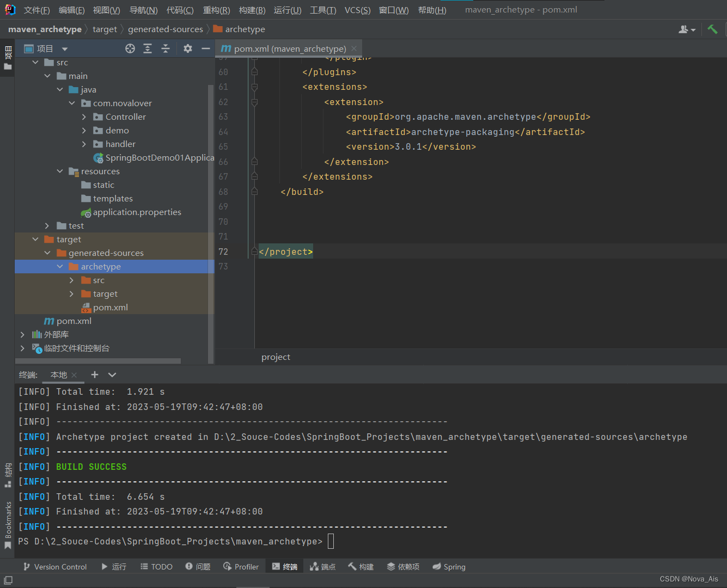727x588 pixels.
Task: Expand the handler package
Action: 84,144
